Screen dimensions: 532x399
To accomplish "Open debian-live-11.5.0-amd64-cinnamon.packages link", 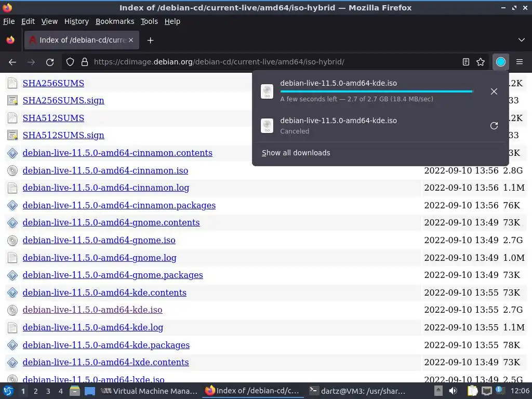I will pyautogui.click(x=119, y=205).
